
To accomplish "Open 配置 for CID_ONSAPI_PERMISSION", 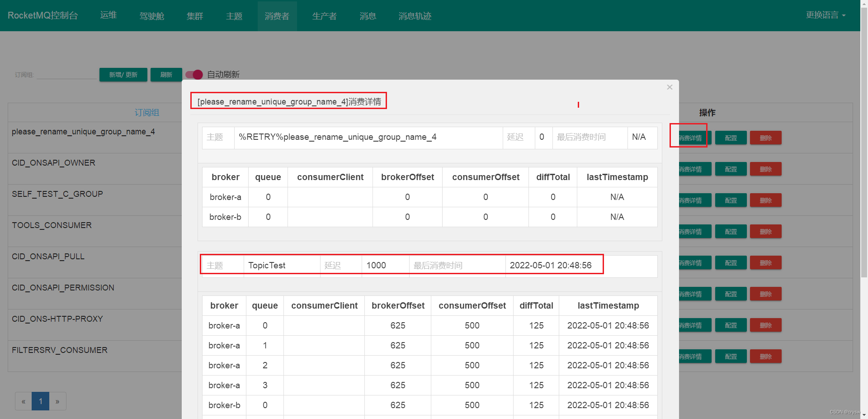I will coord(731,294).
